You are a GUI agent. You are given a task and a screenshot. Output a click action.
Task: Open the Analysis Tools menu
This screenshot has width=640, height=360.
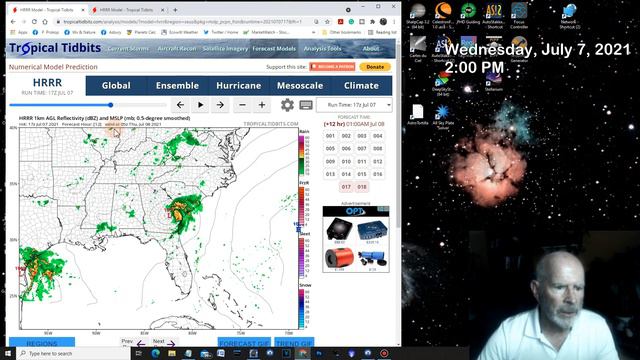[x=322, y=49]
